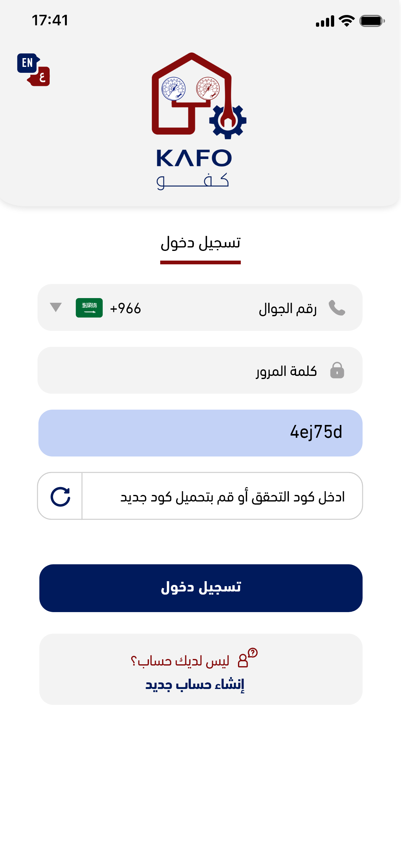Click the padlock icon

pos(337,370)
